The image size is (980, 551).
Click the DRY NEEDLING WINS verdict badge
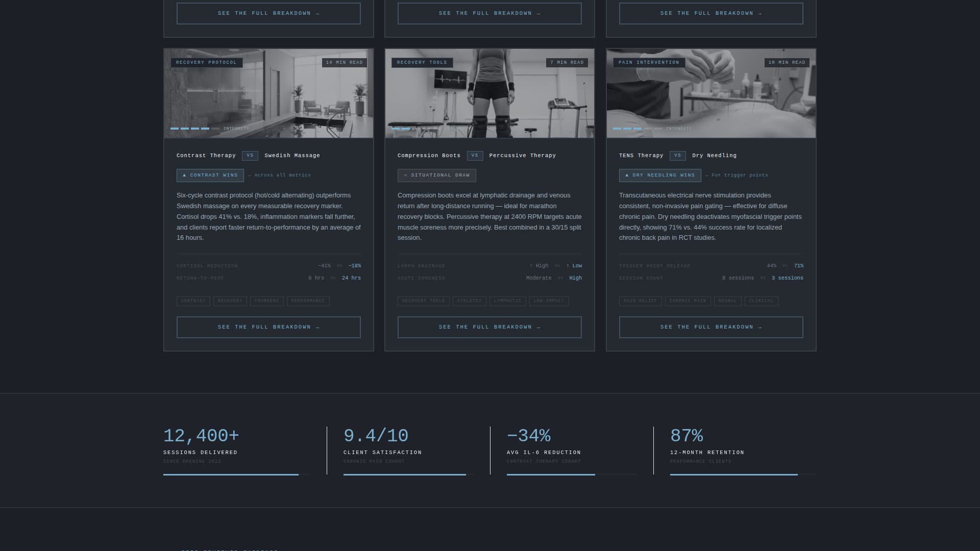pyautogui.click(x=660, y=176)
